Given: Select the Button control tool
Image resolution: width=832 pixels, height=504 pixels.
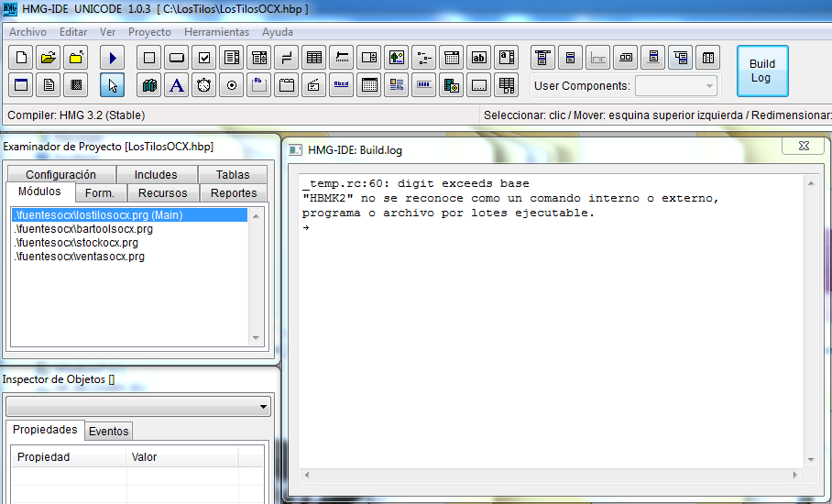Looking at the screenshot, I should [x=177, y=58].
